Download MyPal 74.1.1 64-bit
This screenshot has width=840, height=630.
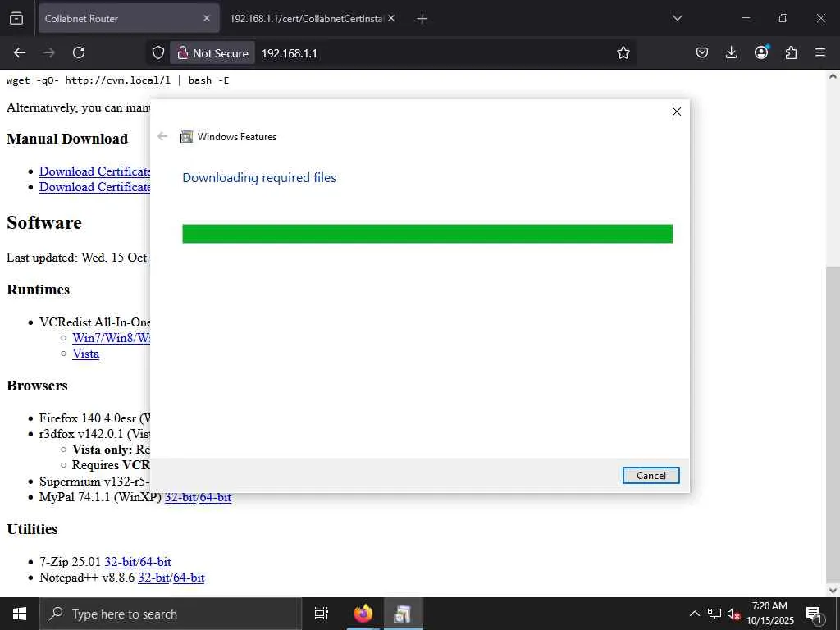point(216,497)
